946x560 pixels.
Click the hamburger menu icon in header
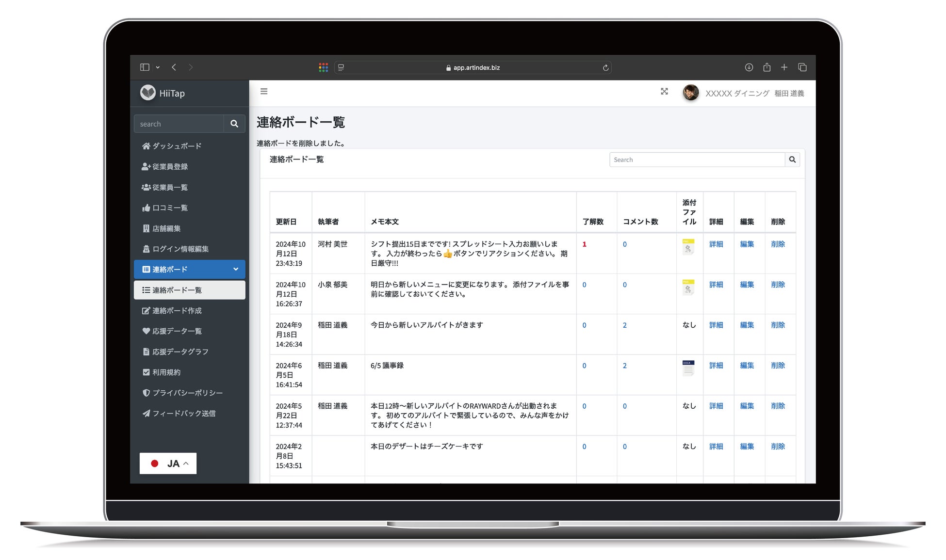click(x=264, y=91)
